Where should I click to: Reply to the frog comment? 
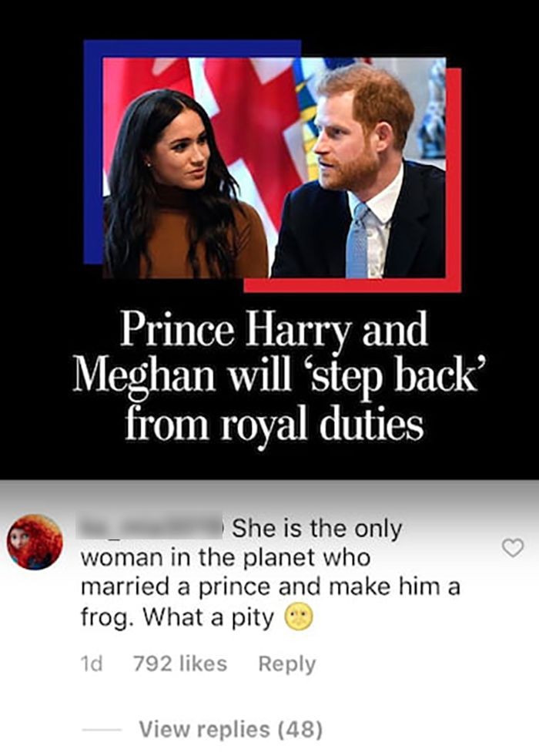(287, 664)
